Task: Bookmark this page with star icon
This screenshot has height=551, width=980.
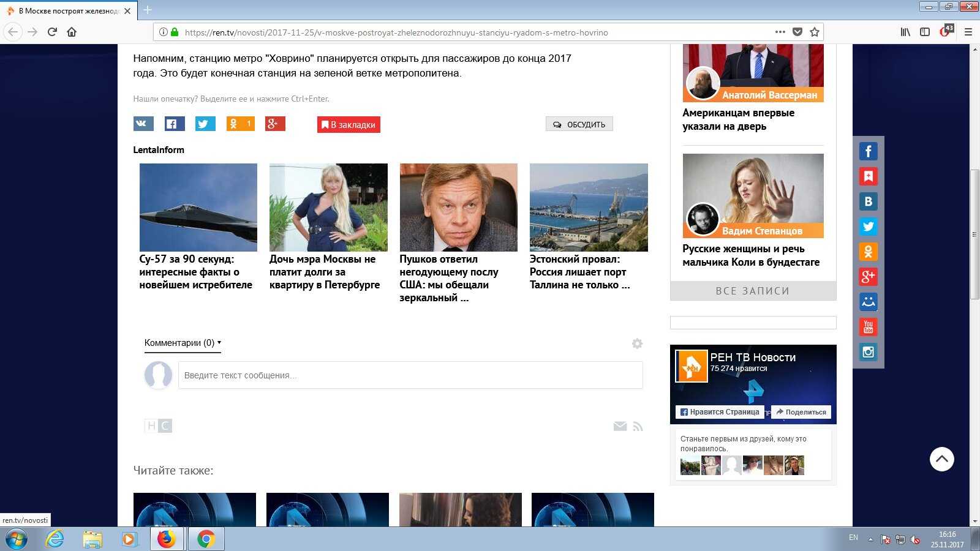Action: pos(815,32)
